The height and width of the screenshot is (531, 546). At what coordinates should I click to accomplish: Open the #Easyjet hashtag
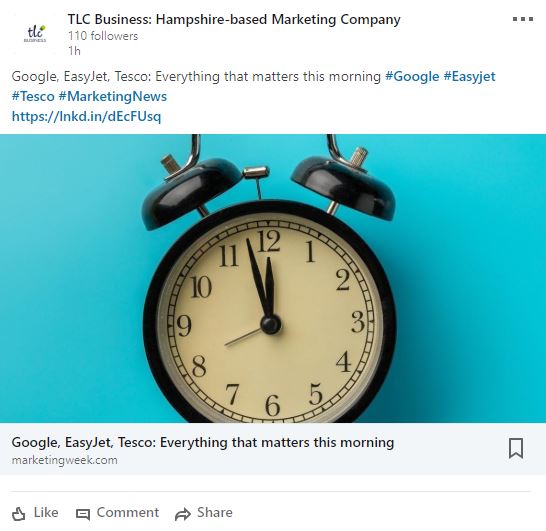click(469, 76)
